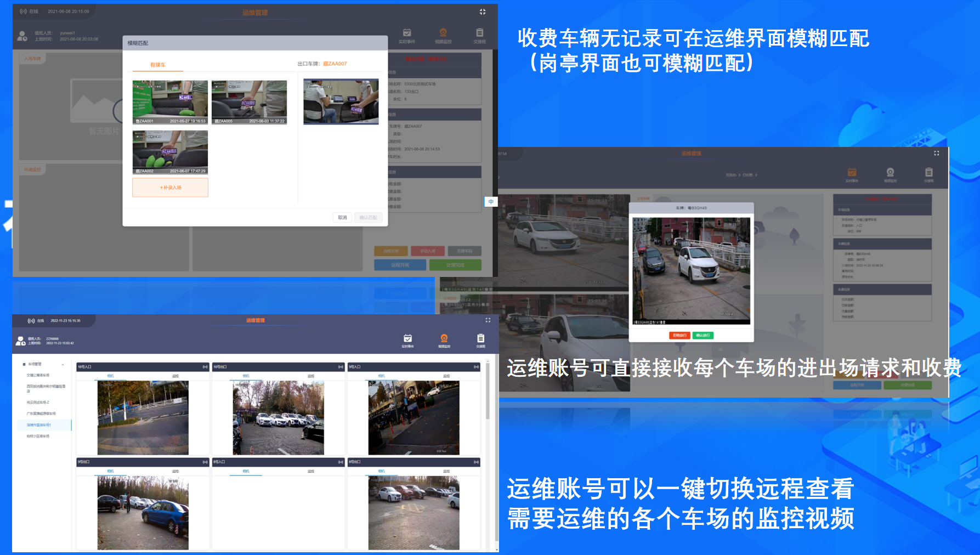This screenshot has height=555, width=980.
Task: Select 广东国澳能源停车场 in parking list
Action: pyautogui.click(x=41, y=414)
